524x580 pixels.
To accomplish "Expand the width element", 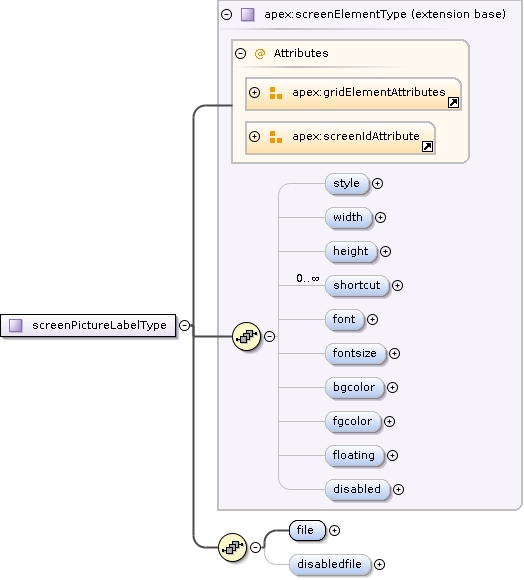I will click(381, 218).
